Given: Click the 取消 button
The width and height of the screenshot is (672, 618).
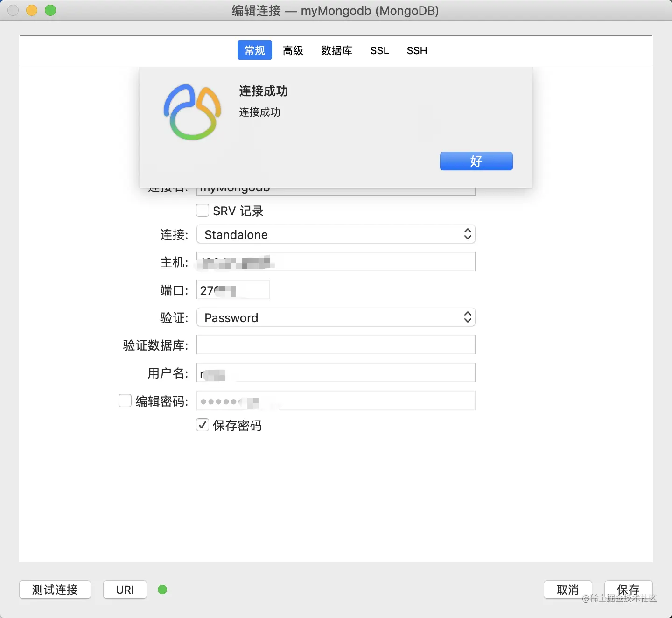Looking at the screenshot, I should coord(568,590).
